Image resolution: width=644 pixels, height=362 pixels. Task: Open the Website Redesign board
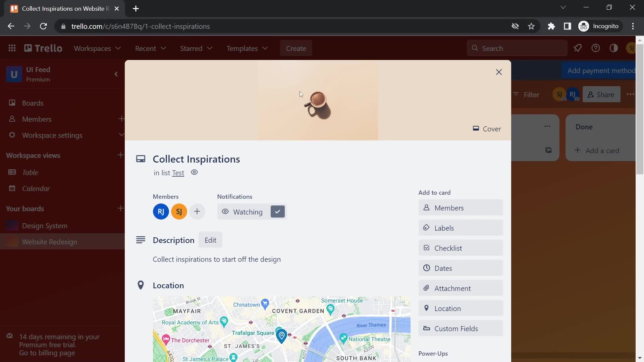pos(50,241)
